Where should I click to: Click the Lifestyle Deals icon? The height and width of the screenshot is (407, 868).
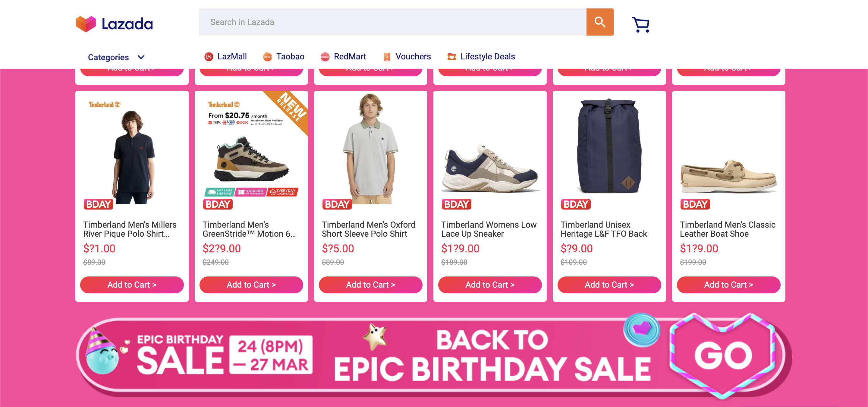(451, 57)
